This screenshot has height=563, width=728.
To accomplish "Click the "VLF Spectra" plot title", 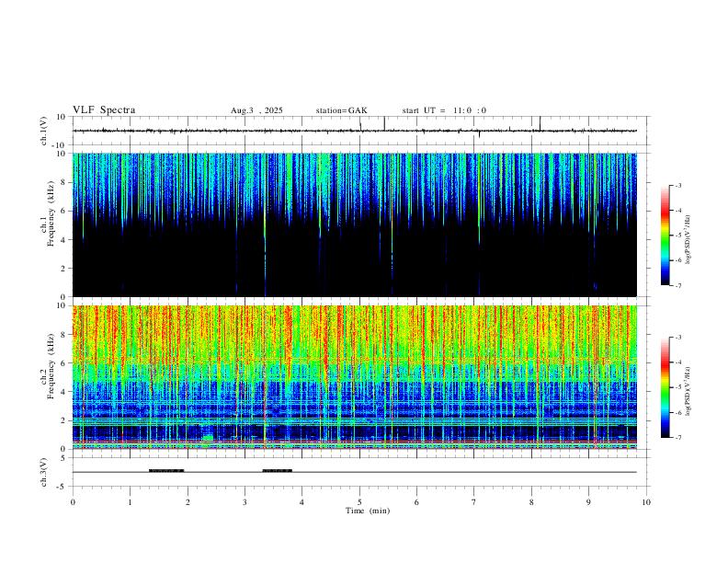I will pyautogui.click(x=104, y=110).
